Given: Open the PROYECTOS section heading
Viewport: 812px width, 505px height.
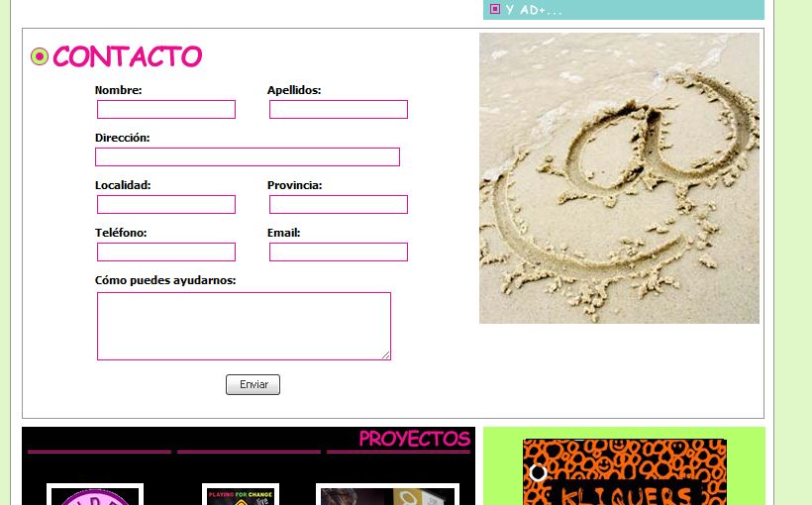Looking at the screenshot, I should (x=414, y=439).
